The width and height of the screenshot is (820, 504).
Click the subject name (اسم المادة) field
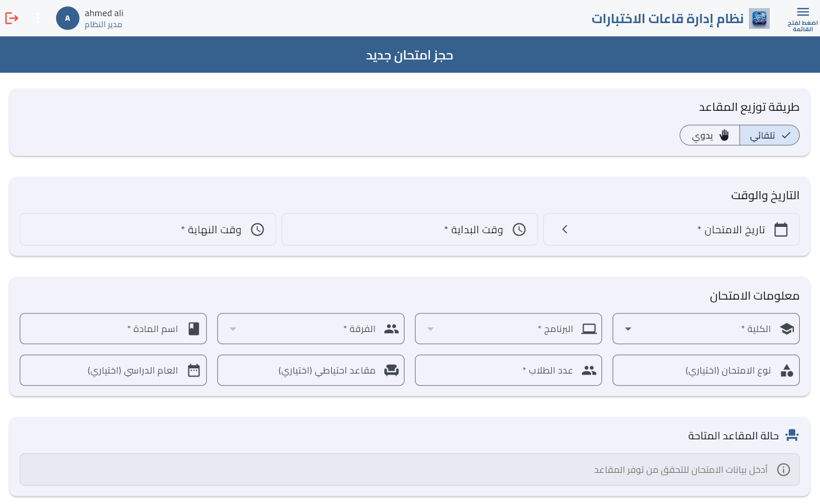click(113, 328)
